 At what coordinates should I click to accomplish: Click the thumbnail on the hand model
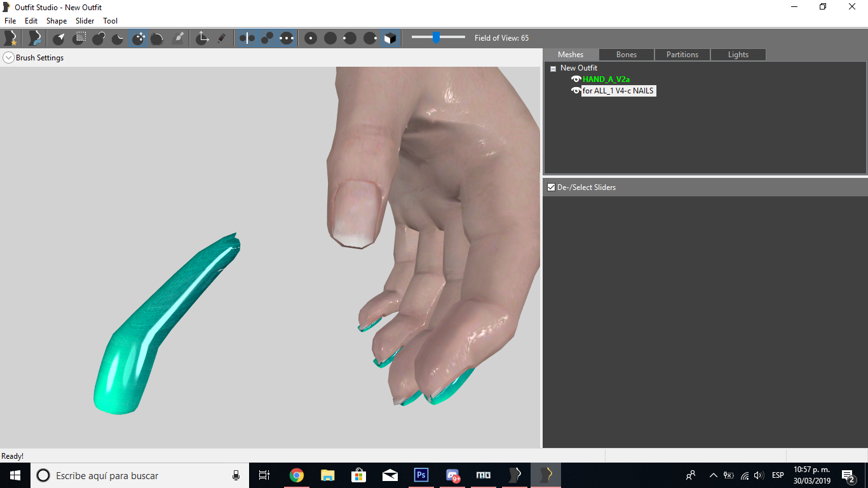tap(356, 213)
